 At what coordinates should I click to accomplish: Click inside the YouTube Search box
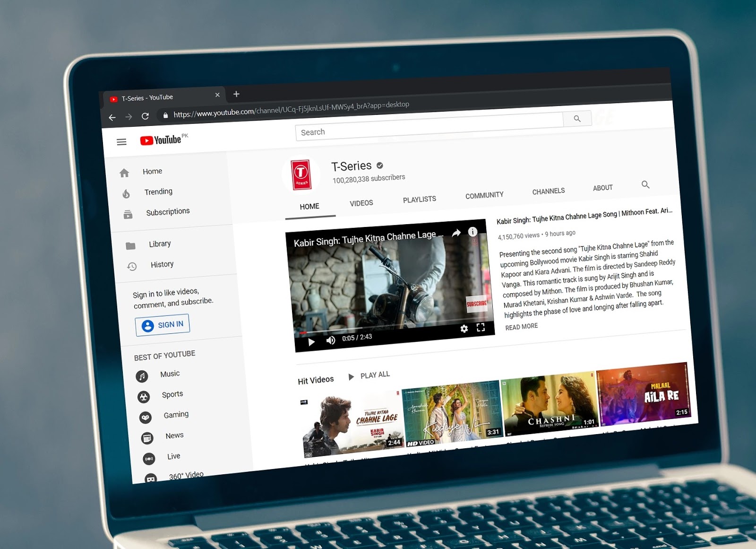tap(429, 127)
